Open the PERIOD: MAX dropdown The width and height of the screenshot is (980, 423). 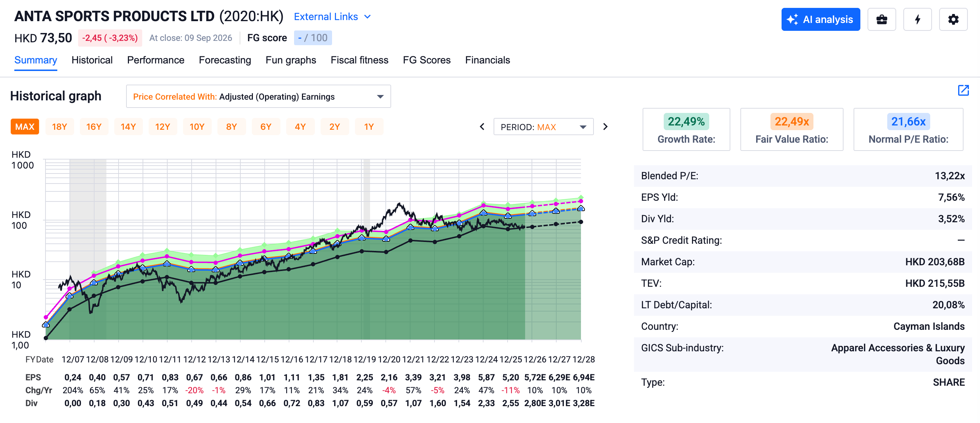tap(543, 127)
